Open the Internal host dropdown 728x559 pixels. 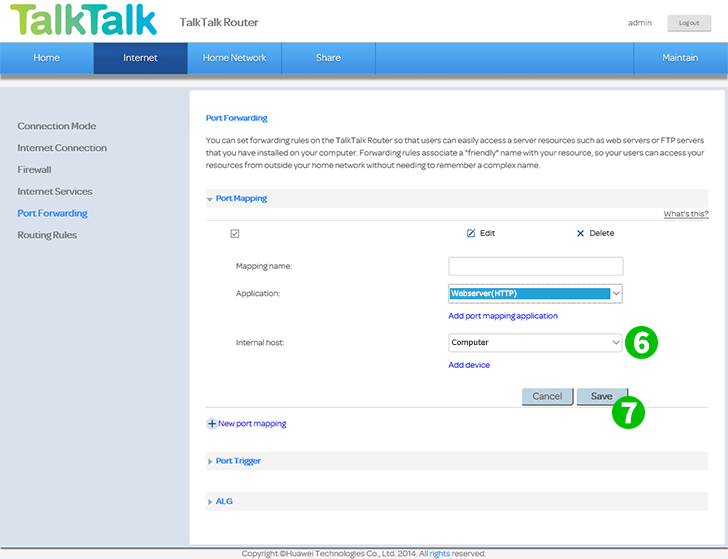pos(535,342)
